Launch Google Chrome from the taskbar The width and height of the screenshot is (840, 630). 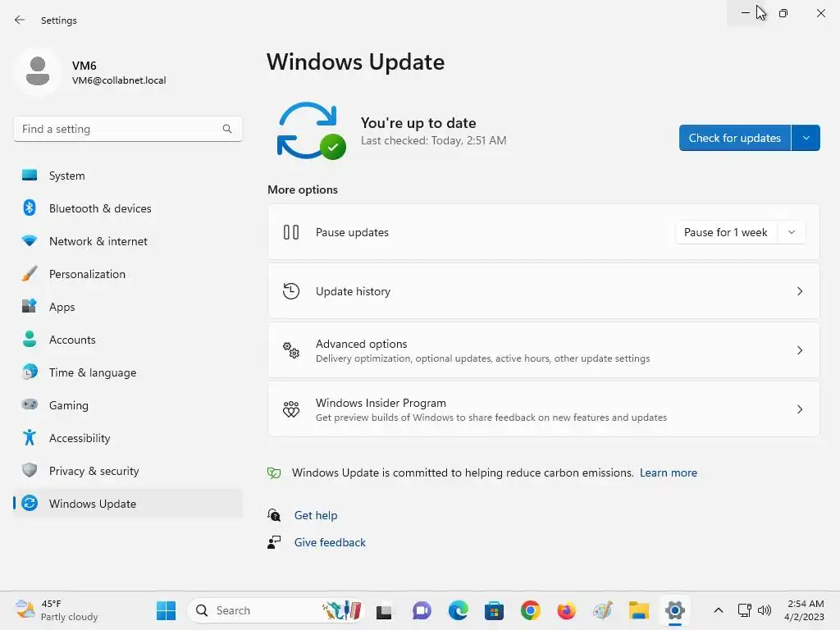(531, 610)
